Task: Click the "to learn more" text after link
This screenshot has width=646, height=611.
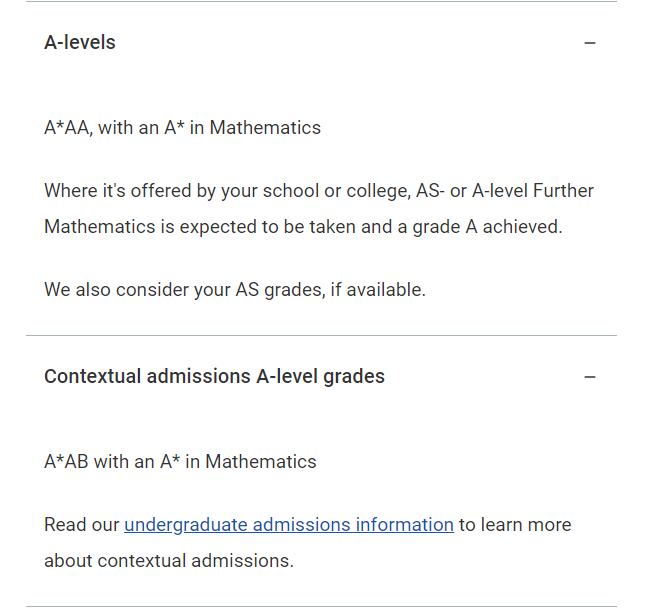Action: tap(515, 525)
